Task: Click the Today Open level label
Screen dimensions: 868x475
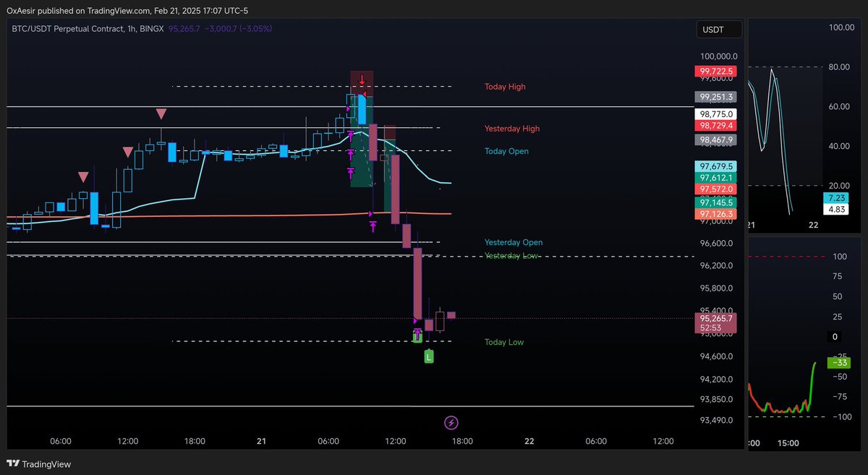Action: [x=506, y=151]
